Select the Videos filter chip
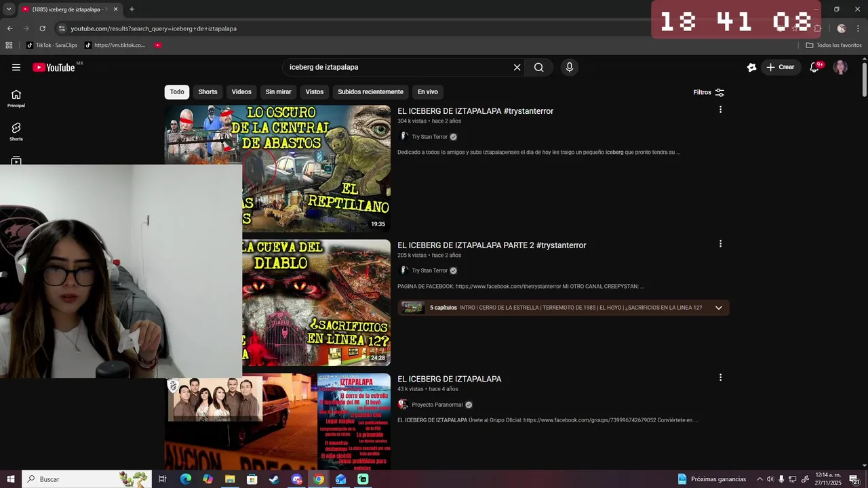 click(x=241, y=92)
